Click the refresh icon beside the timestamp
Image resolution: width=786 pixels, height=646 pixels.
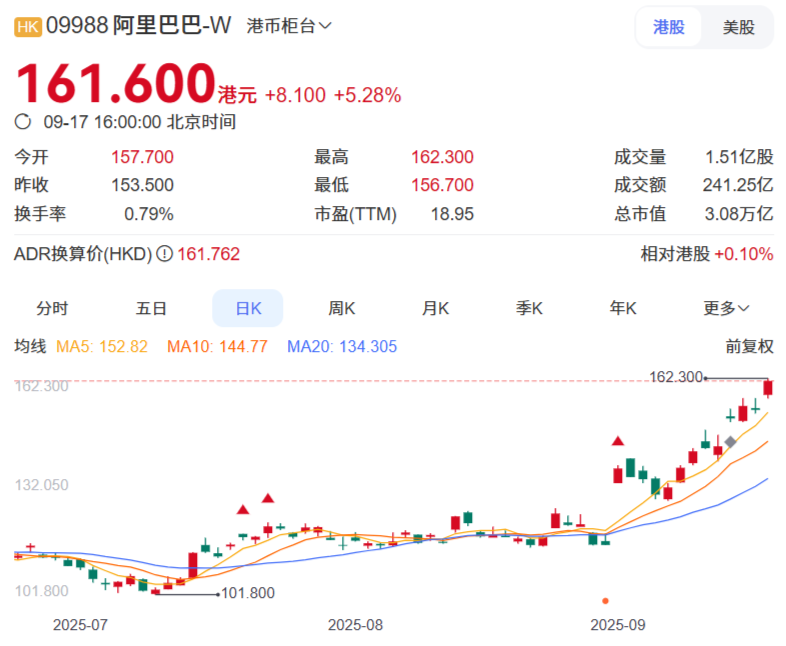click(23, 121)
